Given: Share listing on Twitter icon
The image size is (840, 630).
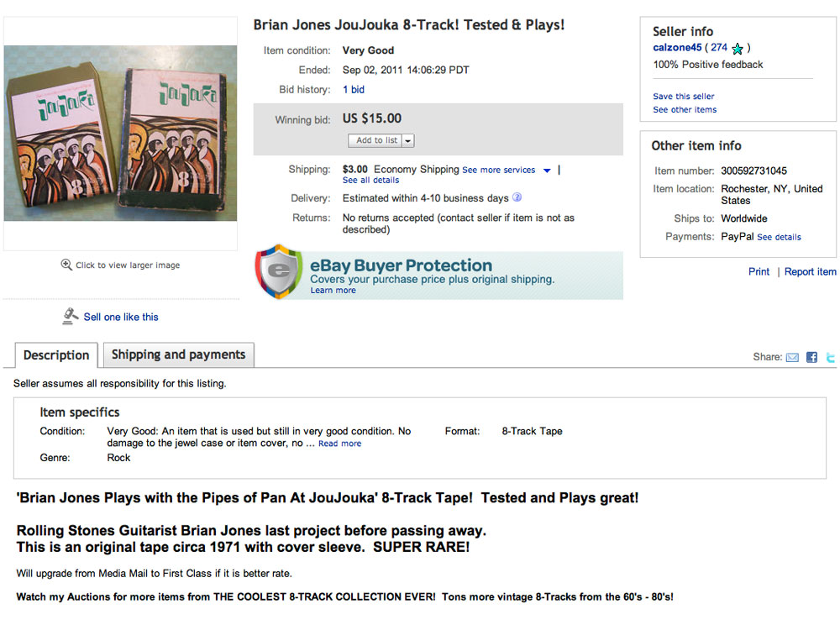Looking at the screenshot, I should pyautogui.click(x=830, y=357).
